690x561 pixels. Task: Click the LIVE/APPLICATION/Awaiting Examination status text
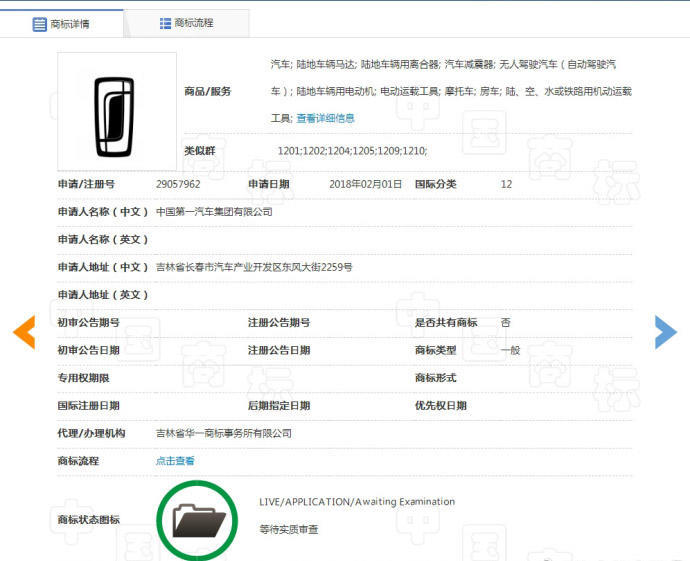pyautogui.click(x=357, y=502)
